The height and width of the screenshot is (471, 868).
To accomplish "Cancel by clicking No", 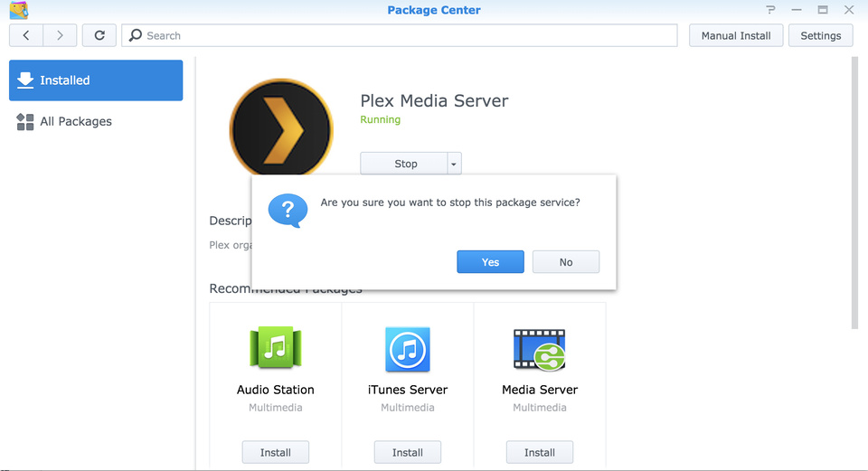I will (566, 262).
